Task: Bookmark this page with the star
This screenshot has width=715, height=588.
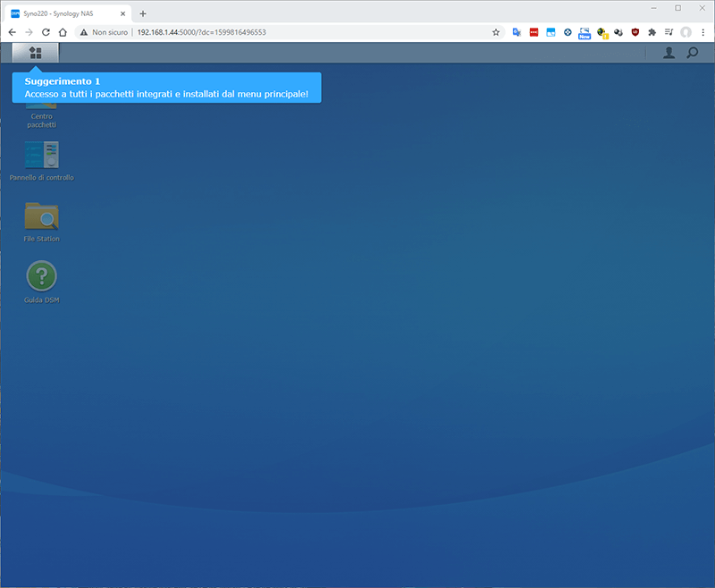Action: [496, 32]
